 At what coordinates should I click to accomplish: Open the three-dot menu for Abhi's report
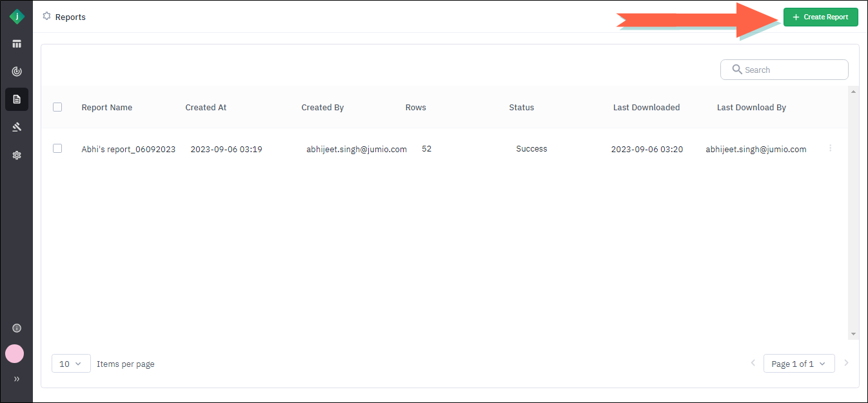click(x=830, y=148)
